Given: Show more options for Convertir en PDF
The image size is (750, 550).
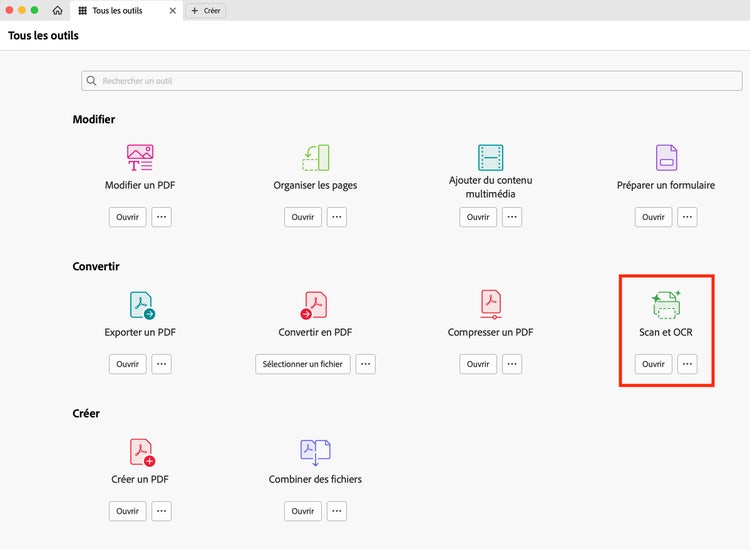Looking at the screenshot, I should pyautogui.click(x=366, y=364).
